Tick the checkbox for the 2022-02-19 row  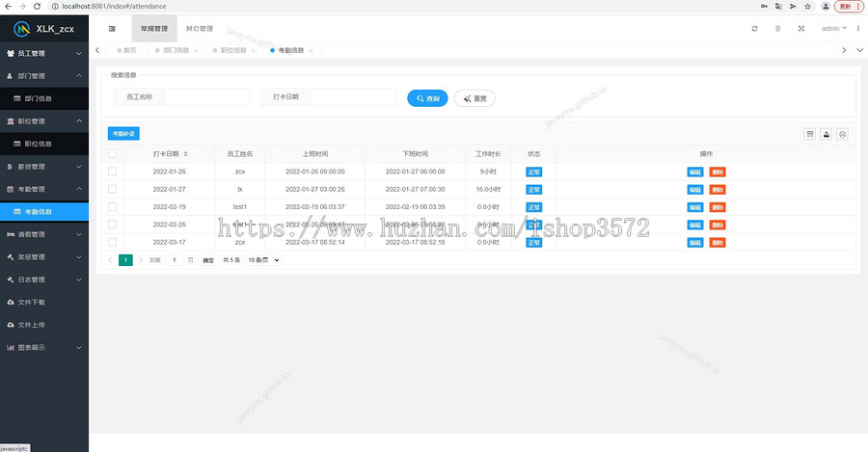click(113, 207)
